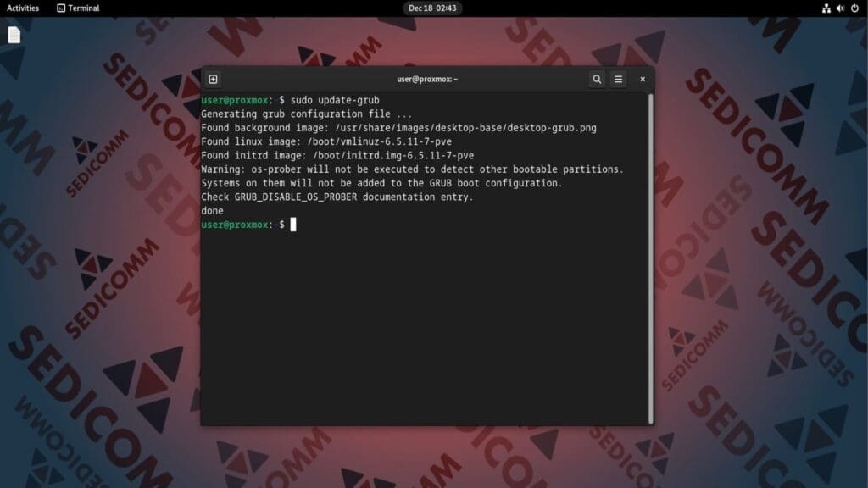Click the wired network status icon
Image resolution: width=868 pixels, height=488 pixels.
[826, 8]
